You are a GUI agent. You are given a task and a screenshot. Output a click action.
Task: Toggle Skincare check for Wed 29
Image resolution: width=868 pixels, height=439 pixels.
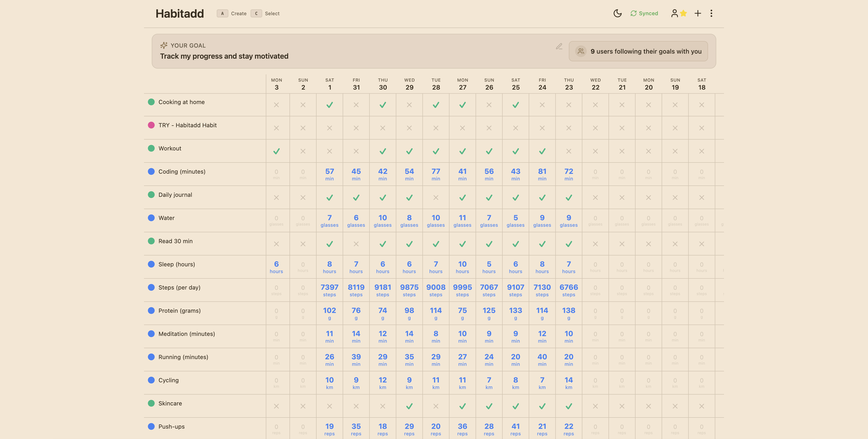coord(409,406)
